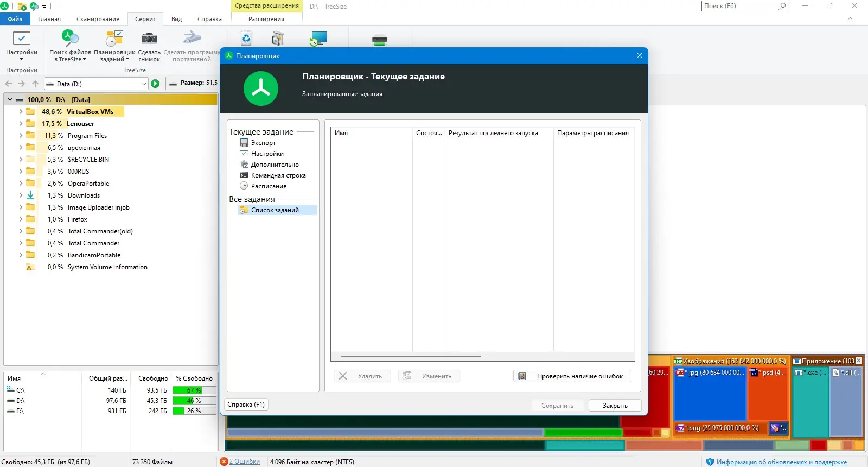The width and height of the screenshot is (868, 467).
Task: Collapse the D:\ [Data] root node
Action: coord(10,100)
